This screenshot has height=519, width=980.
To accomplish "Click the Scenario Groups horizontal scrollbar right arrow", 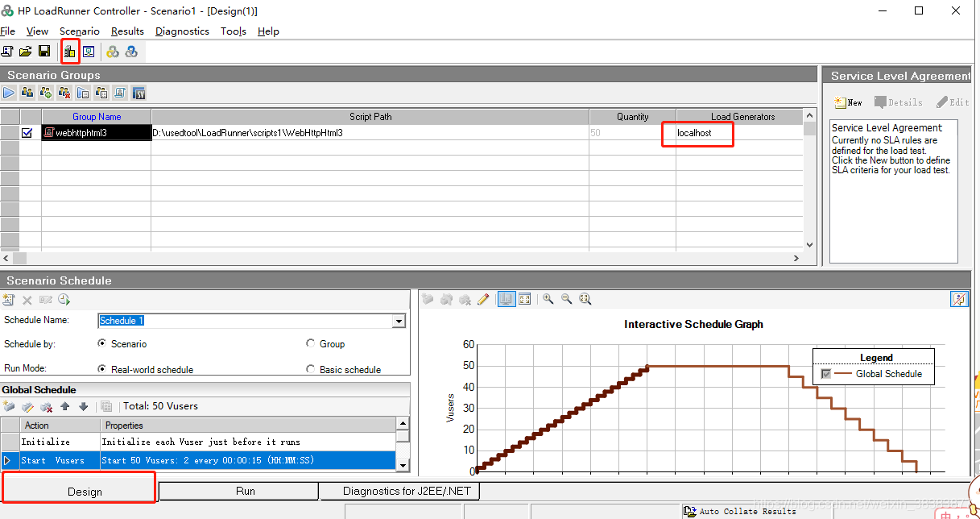I will pos(796,259).
